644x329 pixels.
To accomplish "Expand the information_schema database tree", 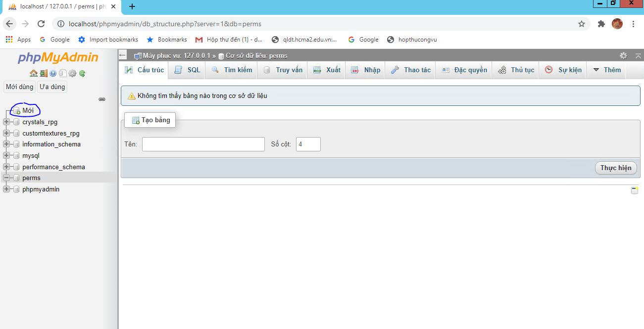I will click(6, 144).
